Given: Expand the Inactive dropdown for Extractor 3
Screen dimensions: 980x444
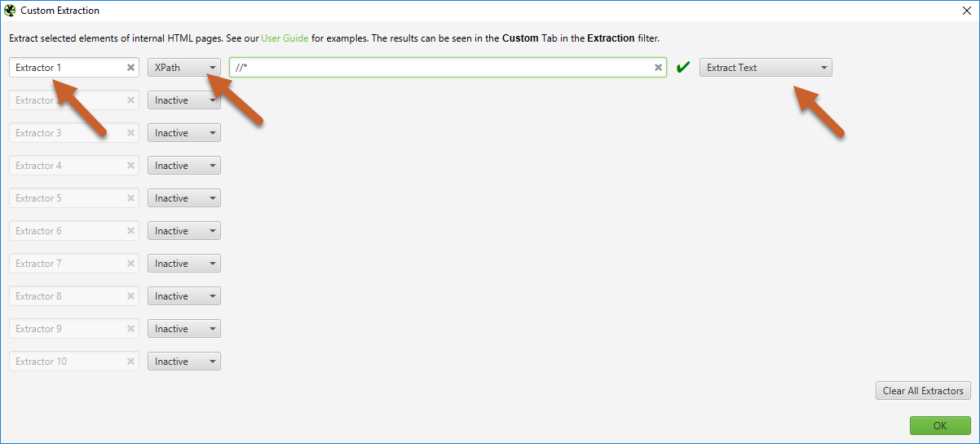Looking at the screenshot, I should (x=184, y=133).
